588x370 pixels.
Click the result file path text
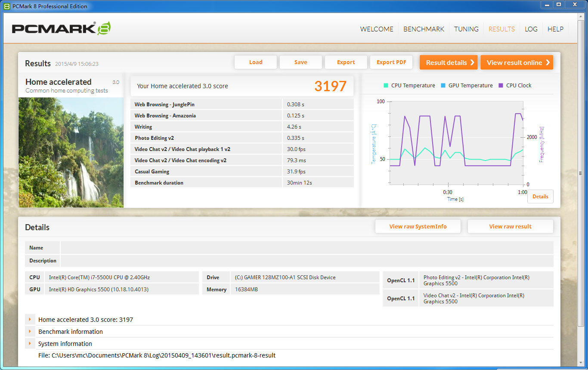click(157, 355)
